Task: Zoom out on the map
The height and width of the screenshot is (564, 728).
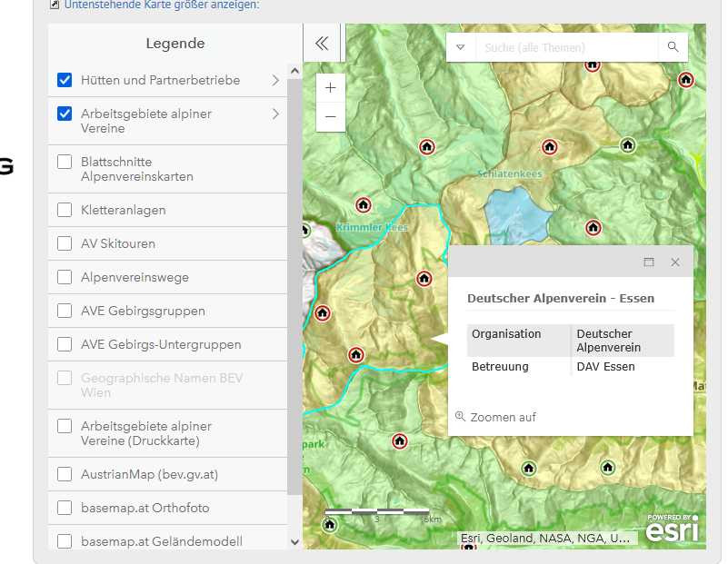Action: tap(330, 117)
